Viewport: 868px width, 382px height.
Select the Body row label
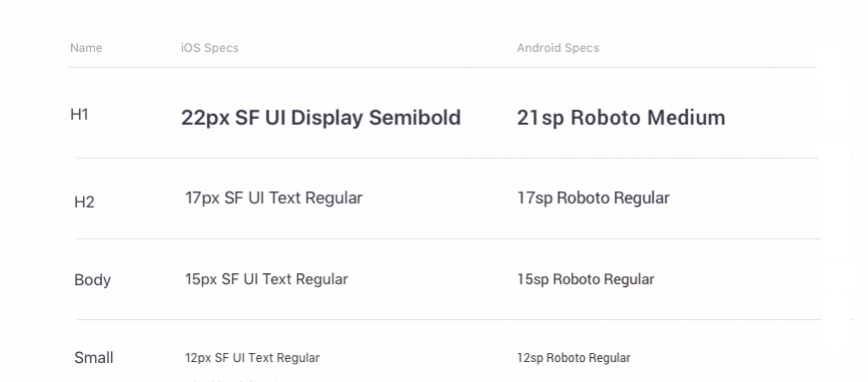click(x=93, y=280)
